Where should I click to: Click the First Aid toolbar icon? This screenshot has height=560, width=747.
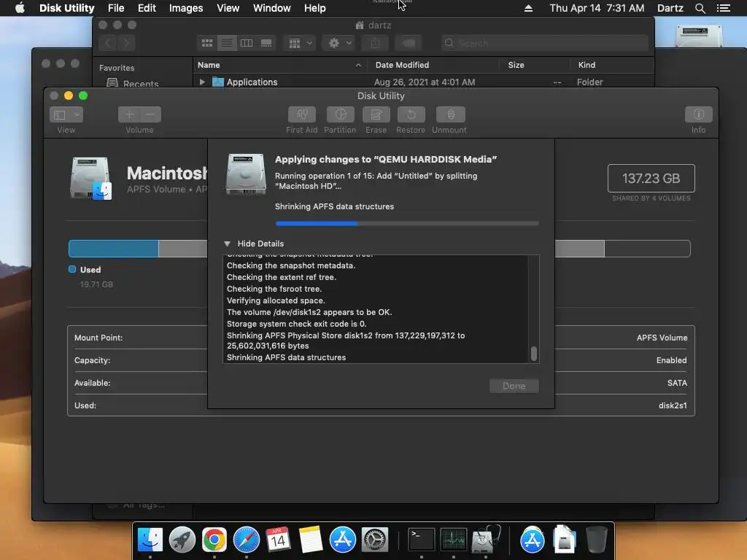(301, 114)
